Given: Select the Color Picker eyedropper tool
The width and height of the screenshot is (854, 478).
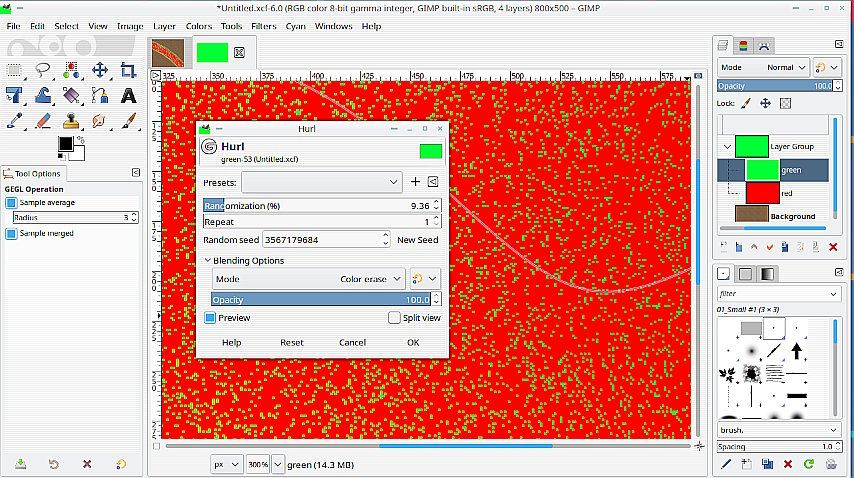Looking at the screenshot, I should [14, 120].
